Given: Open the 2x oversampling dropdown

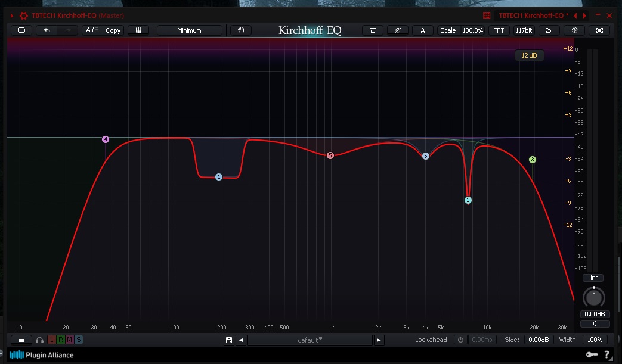Looking at the screenshot, I should 549,30.
